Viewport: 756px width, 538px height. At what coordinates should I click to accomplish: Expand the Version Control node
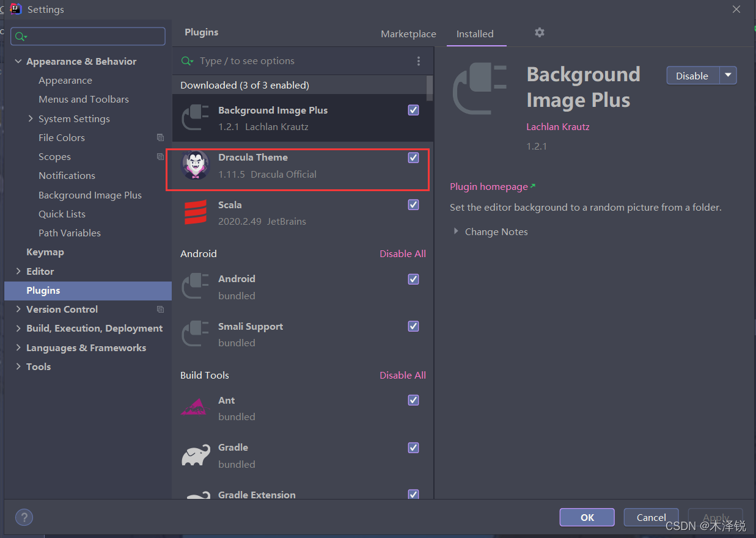[18, 309]
